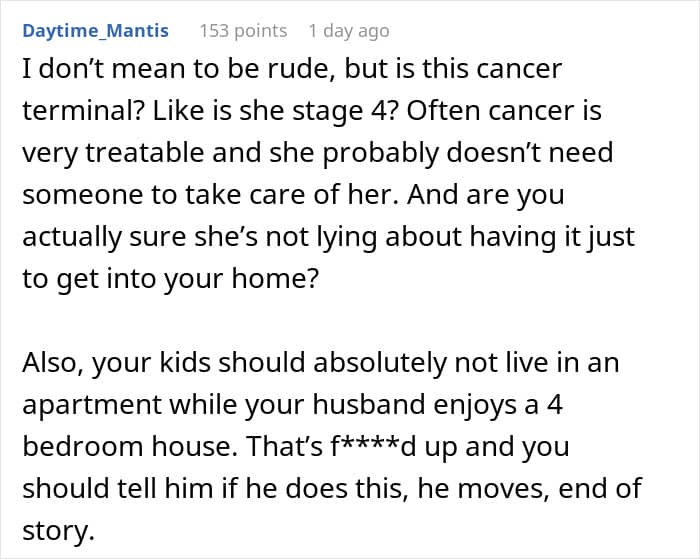Image resolution: width=700 pixels, height=559 pixels.
Task: Open the "1 day ago" comment permalink
Action: 349,31
